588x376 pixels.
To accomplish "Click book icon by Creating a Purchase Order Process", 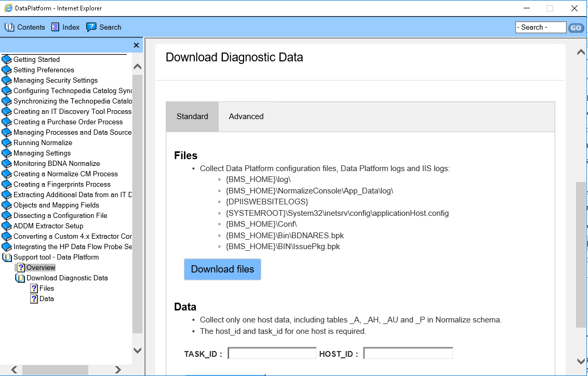I will click(x=7, y=122).
